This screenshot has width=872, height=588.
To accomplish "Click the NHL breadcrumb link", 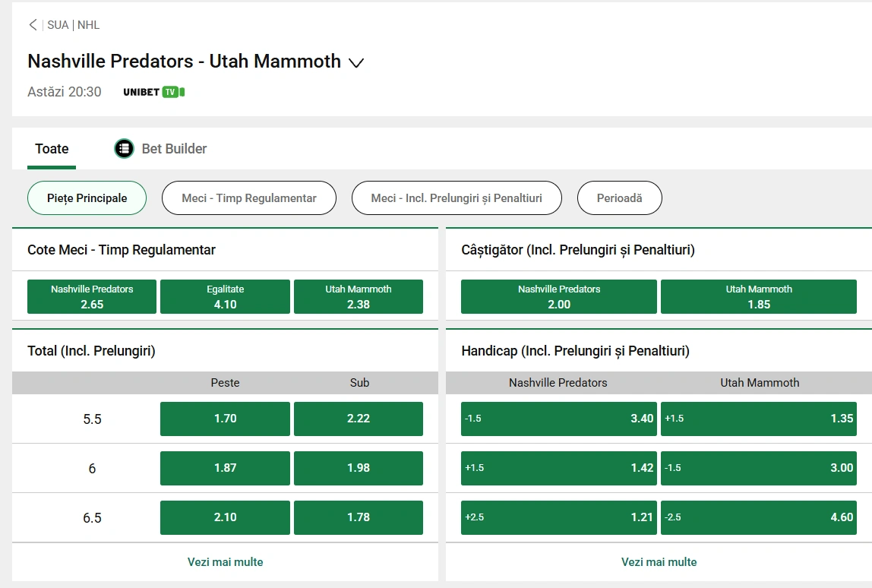I will click(x=88, y=25).
